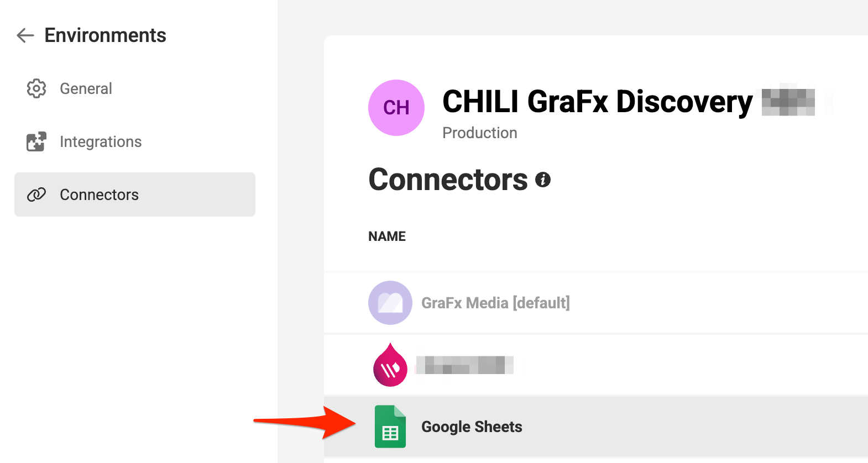Click the GraFx Media purple connector icon
This screenshot has width=868, height=463.
390,303
